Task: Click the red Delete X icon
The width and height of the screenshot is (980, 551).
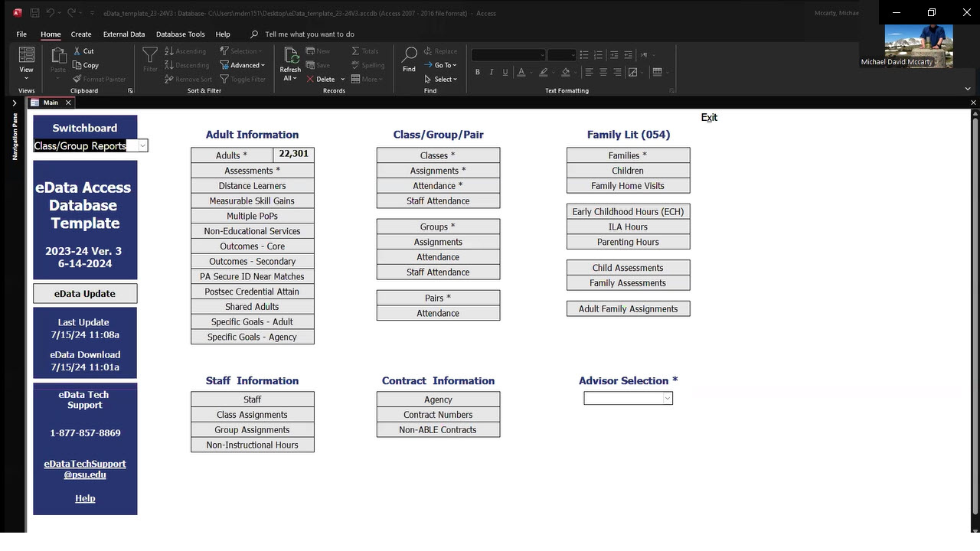Action: [x=310, y=79]
